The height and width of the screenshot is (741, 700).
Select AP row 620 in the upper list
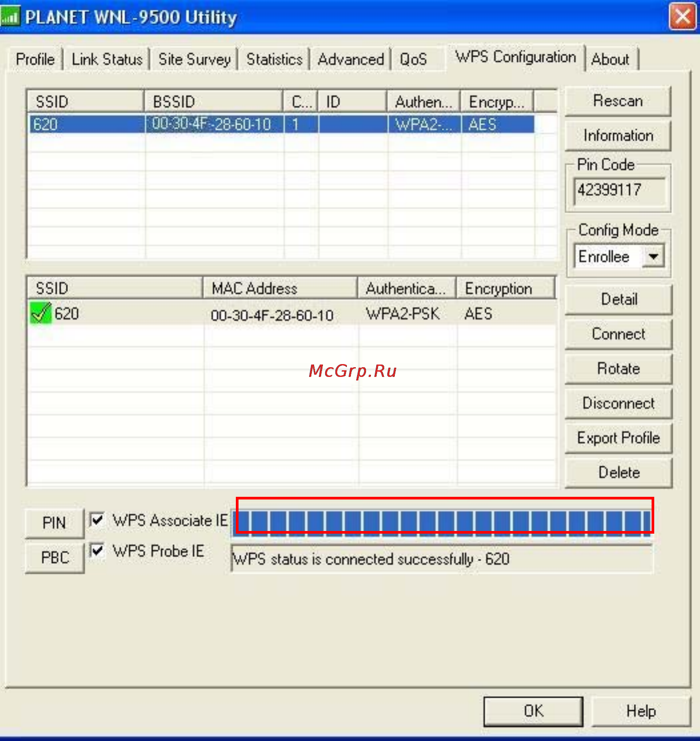[x=282, y=124]
